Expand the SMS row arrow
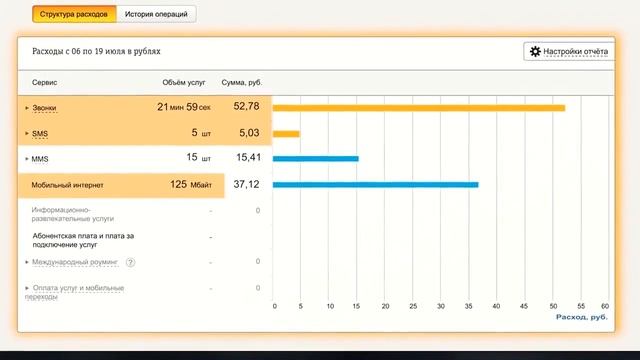 click(x=27, y=133)
